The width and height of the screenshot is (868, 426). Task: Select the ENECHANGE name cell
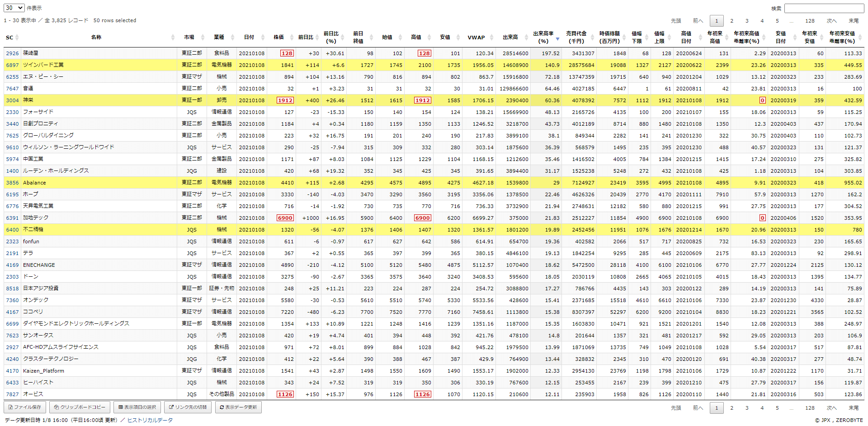pos(99,265)
